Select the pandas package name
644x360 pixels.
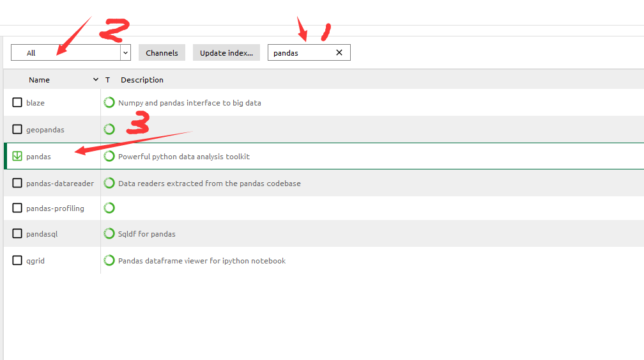click(38, 157)
